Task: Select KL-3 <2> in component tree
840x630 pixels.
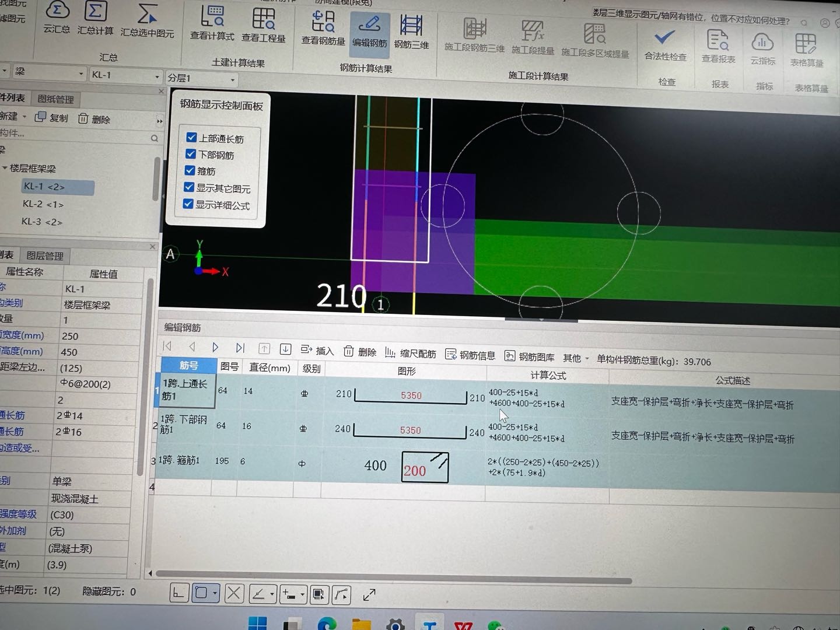Action: coord(42,222)
